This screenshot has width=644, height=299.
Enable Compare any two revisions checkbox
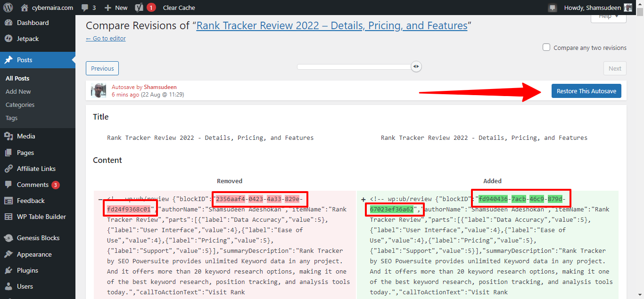546,47
